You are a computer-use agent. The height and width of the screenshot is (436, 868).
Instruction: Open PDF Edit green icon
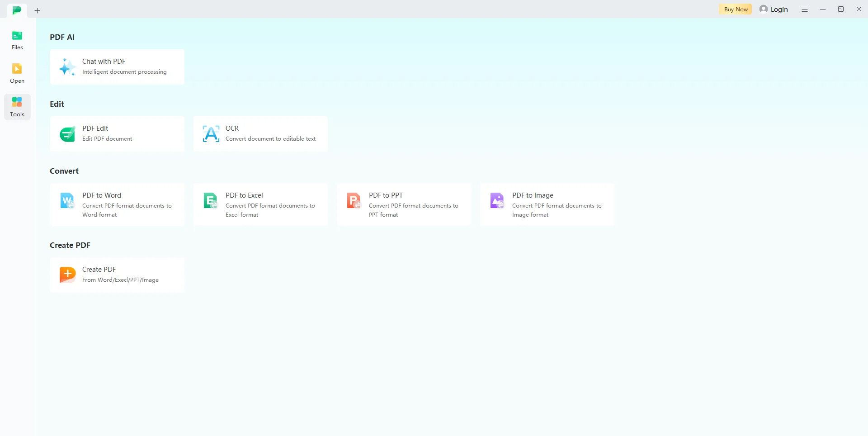coord(68,134)
